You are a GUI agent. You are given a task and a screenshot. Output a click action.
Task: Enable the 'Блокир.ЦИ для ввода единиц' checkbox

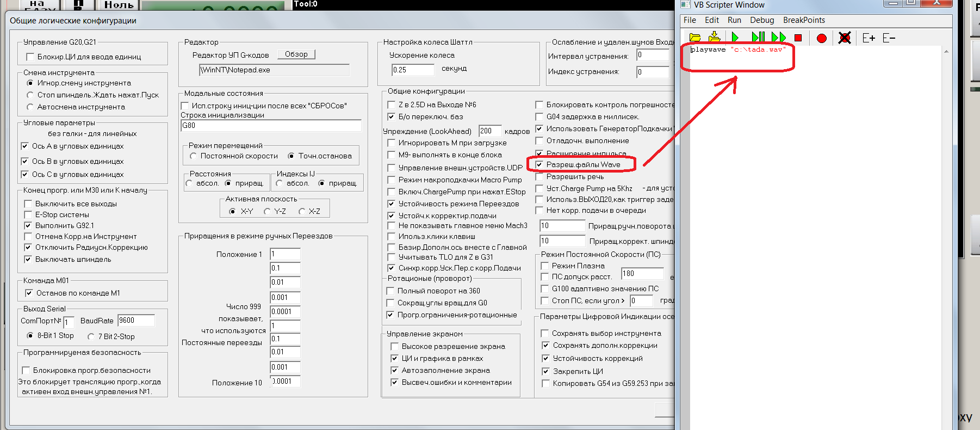tap(30, 57)
